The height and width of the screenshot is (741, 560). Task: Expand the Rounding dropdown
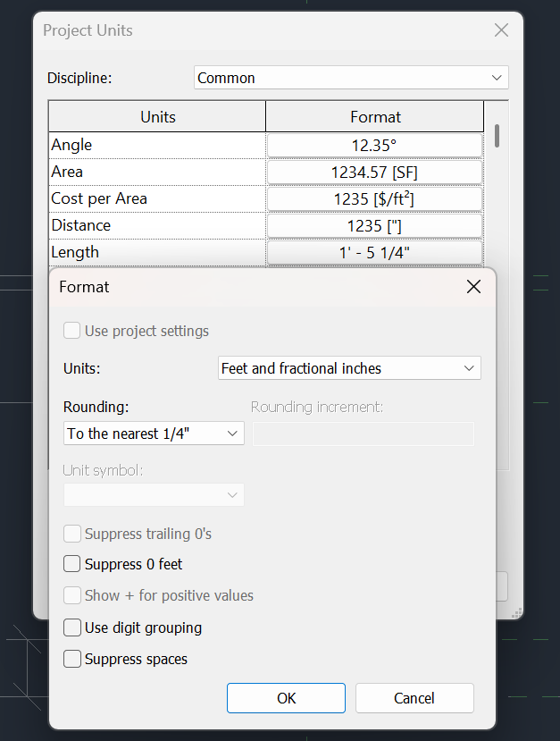coord(154,434)
